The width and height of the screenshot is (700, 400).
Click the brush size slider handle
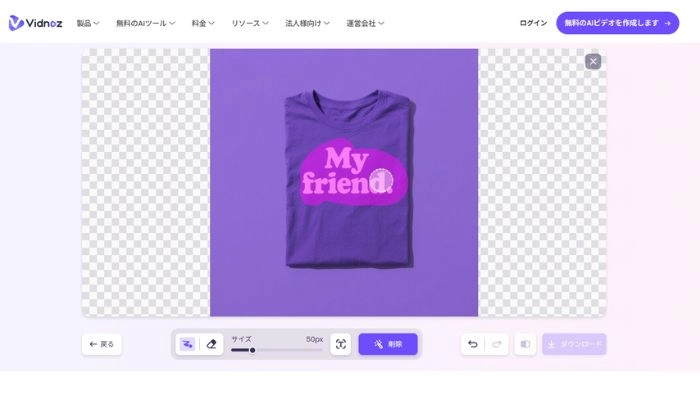(252, 350)
